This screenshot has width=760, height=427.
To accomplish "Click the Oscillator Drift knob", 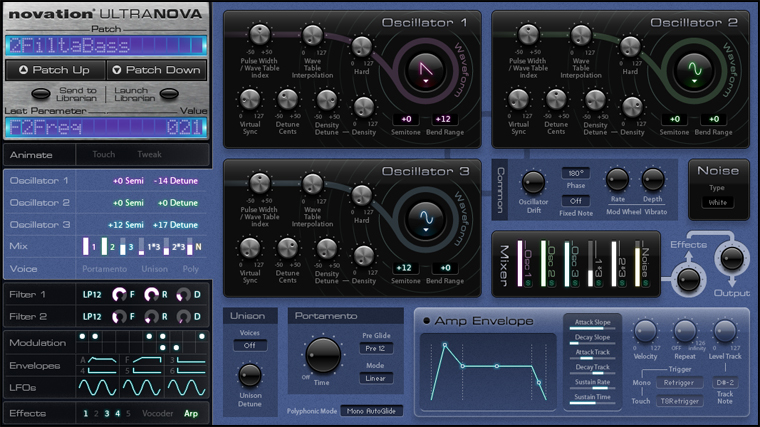I will click(x=533, y=182).
